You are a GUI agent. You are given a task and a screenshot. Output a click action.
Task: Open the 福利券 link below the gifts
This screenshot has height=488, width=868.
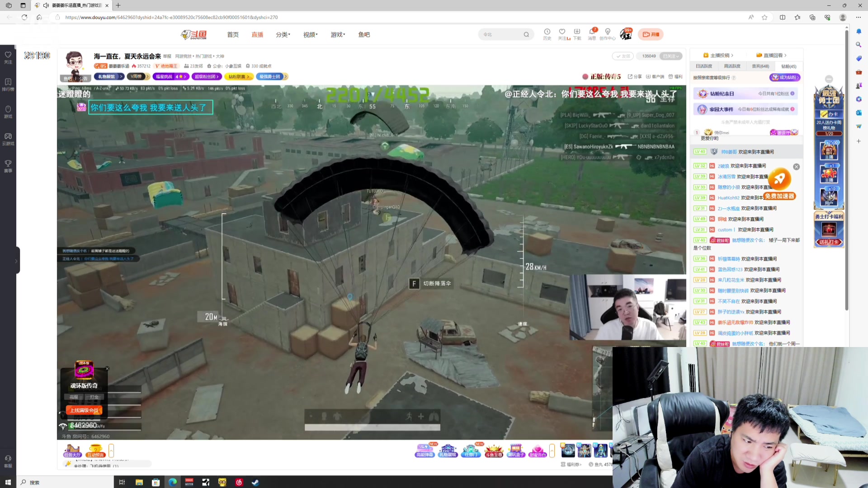pyautogui.click(x=571, y=465)
